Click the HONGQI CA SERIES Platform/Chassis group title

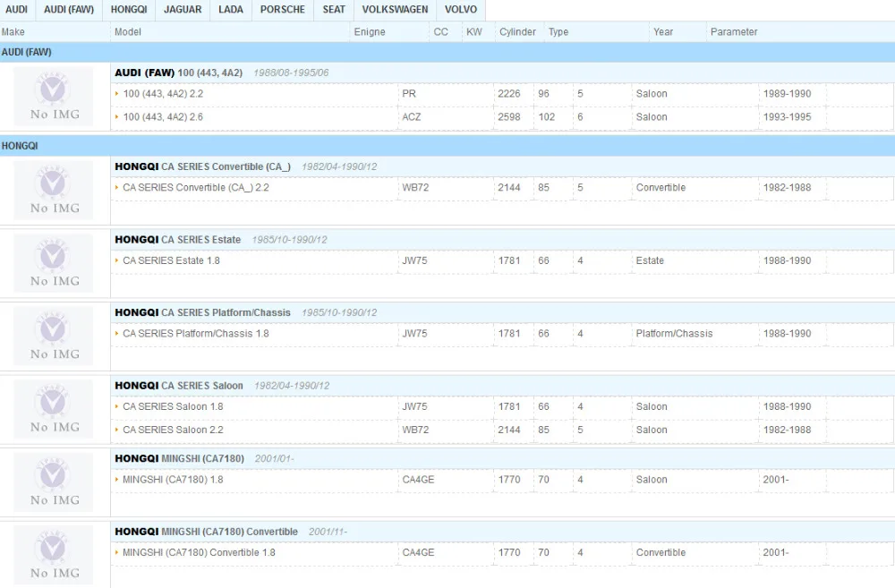(x=202, y=313)
